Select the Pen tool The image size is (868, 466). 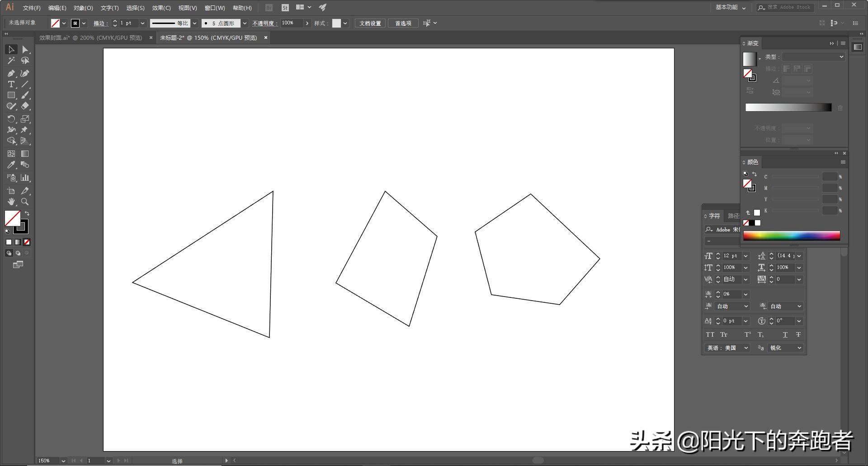(11, 73)
